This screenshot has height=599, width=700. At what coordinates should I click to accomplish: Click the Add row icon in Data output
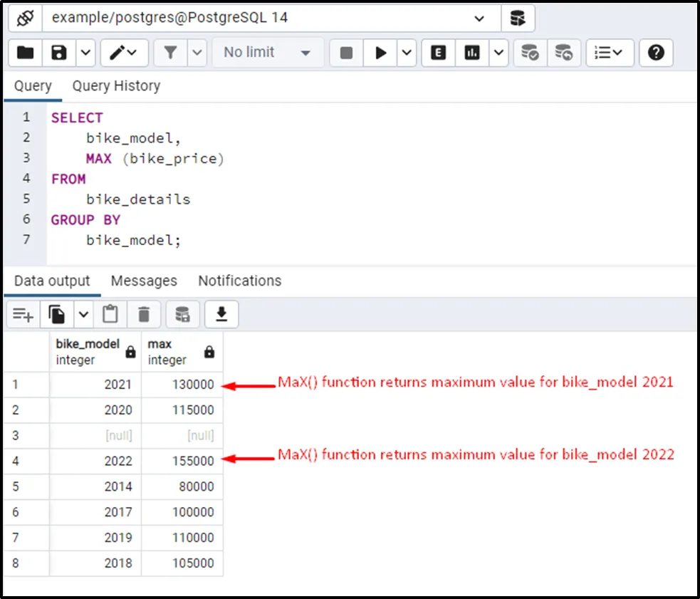pos(23,314)
